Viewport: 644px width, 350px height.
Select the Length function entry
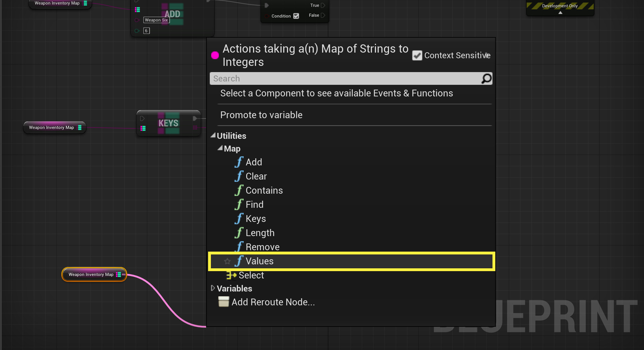click(x=260, y=233)
